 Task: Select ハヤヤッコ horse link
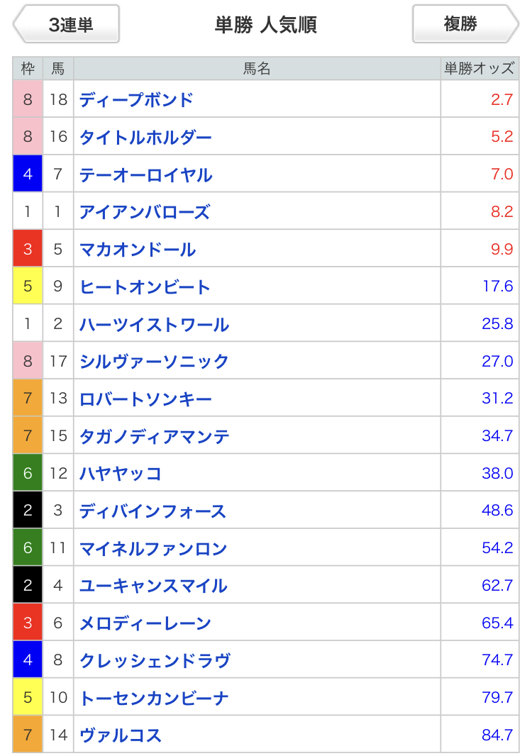120,474
